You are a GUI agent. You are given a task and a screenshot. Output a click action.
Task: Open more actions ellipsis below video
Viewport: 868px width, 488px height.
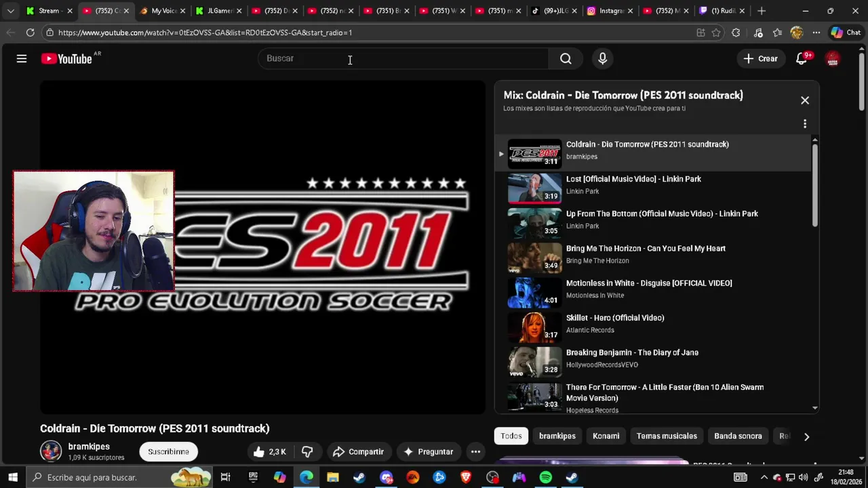tap(475, 451)
